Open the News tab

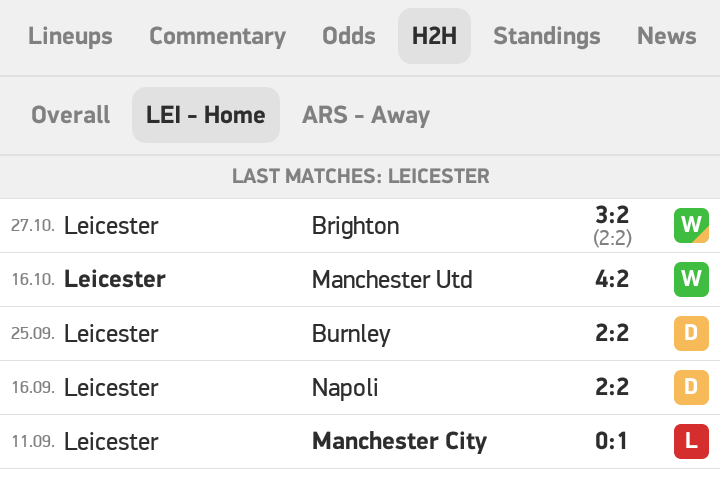666,36
